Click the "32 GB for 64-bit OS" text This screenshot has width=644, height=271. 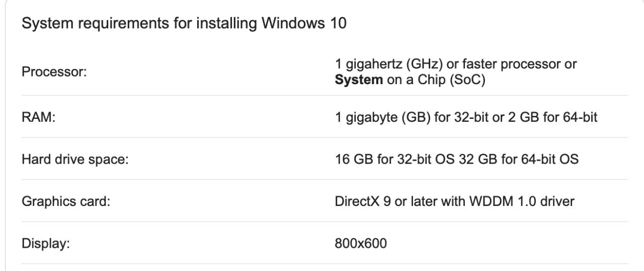(x=518, y=160)
